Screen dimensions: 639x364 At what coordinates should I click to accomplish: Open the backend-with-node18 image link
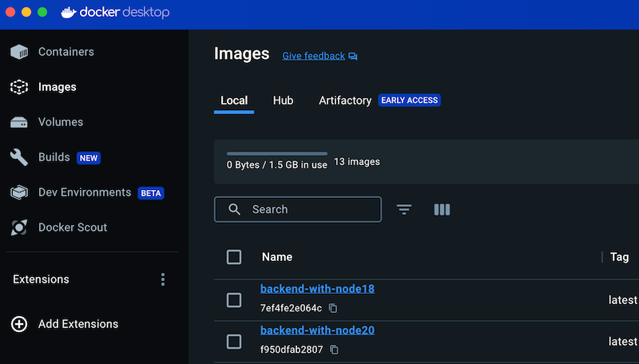(317, 289)
